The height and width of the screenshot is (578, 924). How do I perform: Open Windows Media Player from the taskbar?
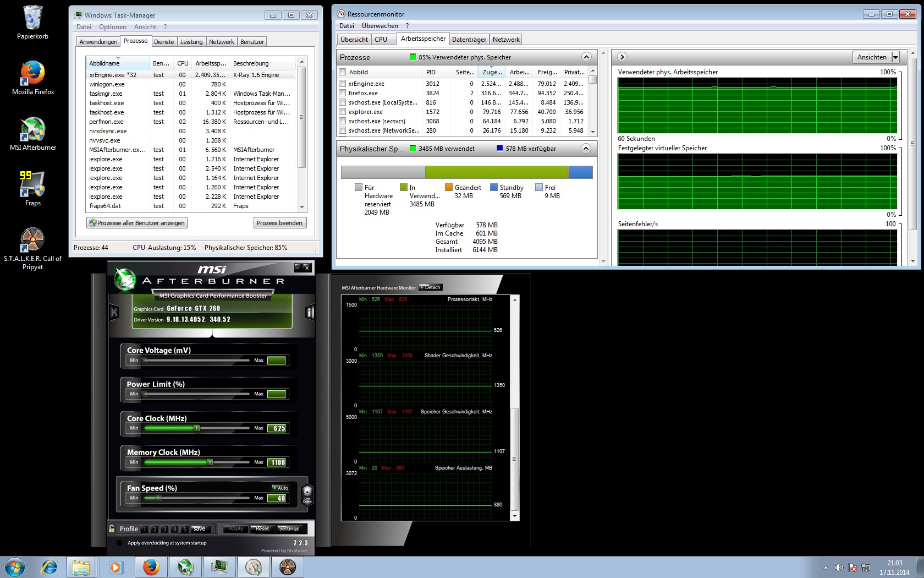[x=116, y=567]
